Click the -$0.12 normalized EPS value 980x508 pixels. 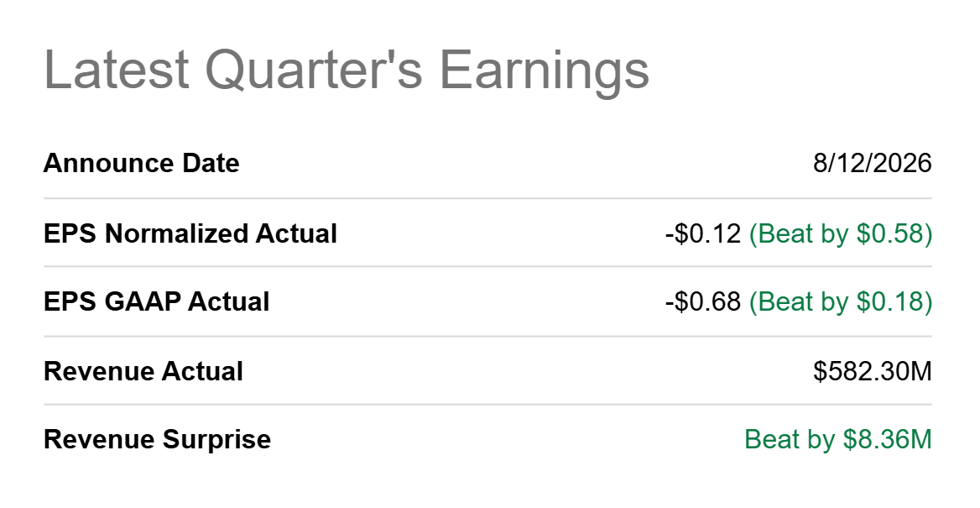(x=703, y=233)
